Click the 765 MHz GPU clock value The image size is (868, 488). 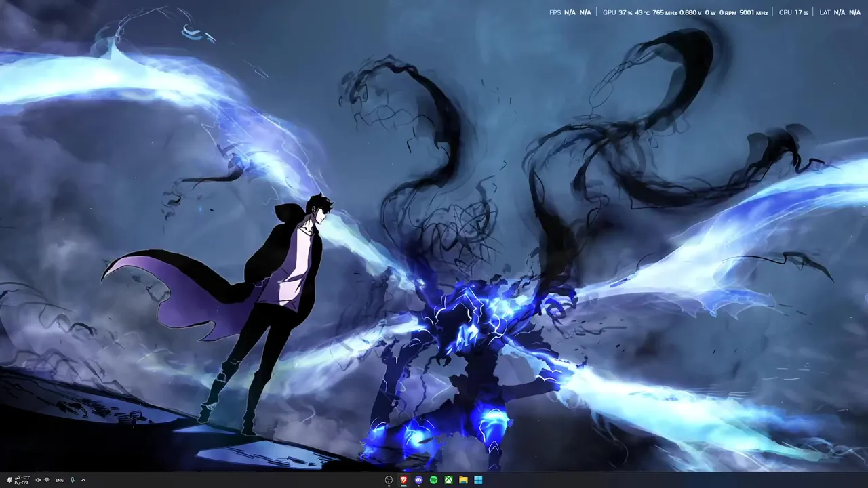(665, 12)
